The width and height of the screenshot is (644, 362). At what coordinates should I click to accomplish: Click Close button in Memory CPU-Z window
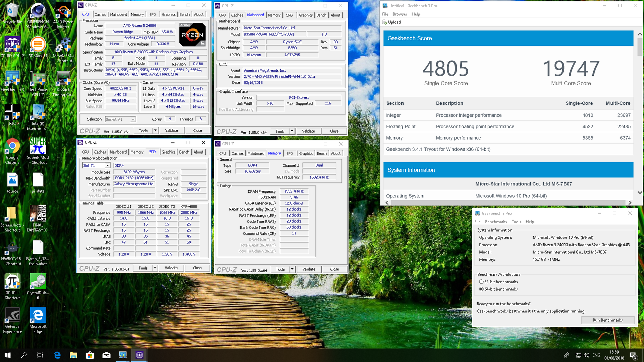335,269
